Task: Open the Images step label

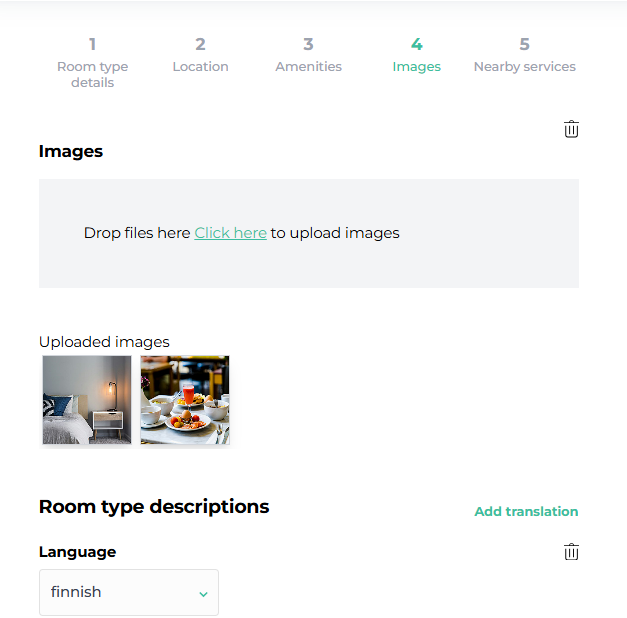Action: click(x=417, y=66)
